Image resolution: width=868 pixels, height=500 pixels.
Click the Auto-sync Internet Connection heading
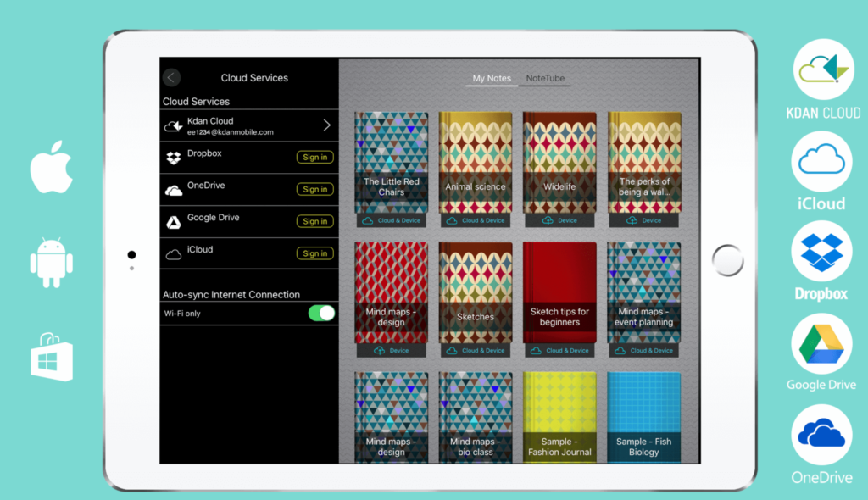(231, 295)
